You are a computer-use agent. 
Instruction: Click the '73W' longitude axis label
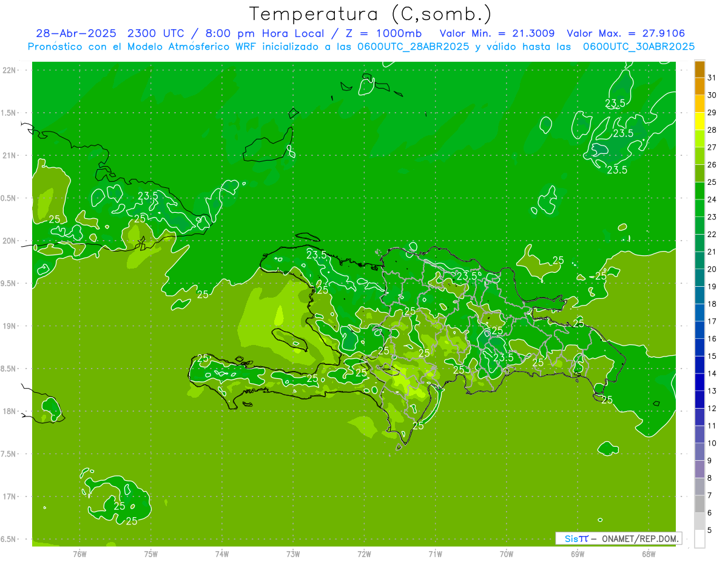[293, 554]
